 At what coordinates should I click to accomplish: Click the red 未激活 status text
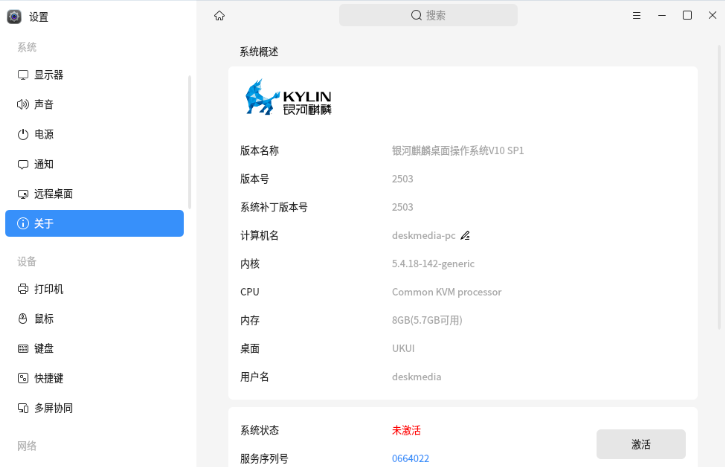(406, 430)
